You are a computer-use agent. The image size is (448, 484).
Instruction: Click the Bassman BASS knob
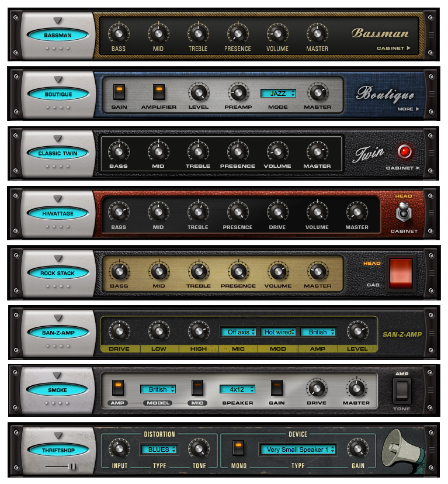[119, 33]
